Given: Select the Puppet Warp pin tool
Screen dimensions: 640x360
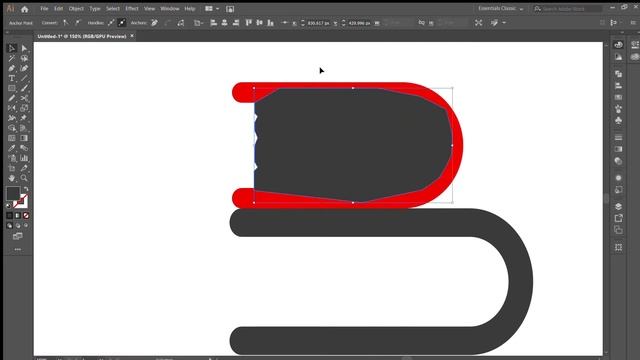Looking at the screenshot, I should [x=24, y=118].
